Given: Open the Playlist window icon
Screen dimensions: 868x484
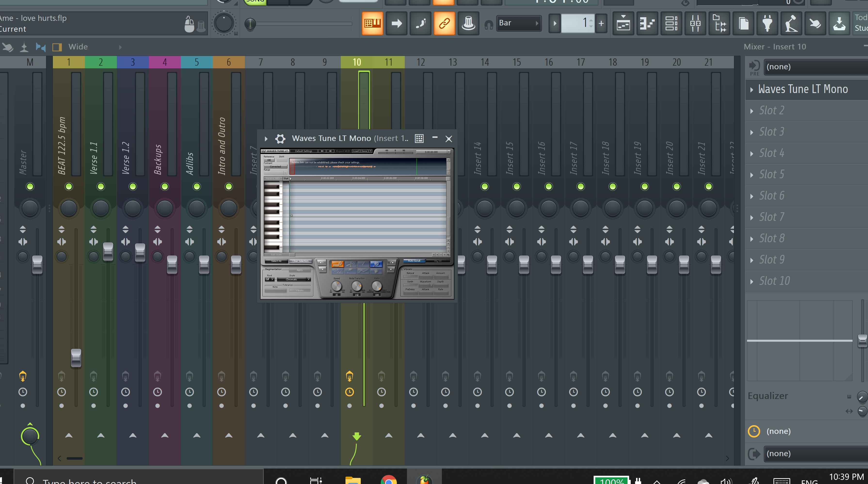Looking at the screenshot, I should 623,23.
